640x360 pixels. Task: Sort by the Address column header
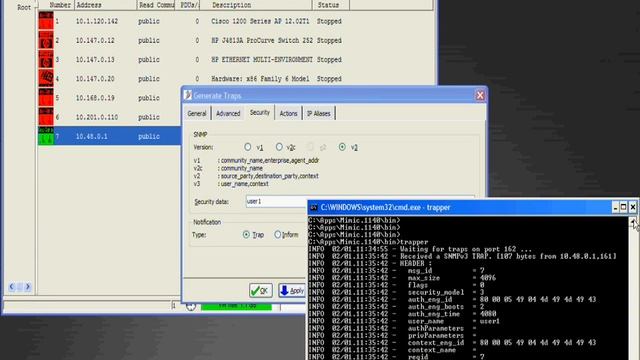pos(106,5)
